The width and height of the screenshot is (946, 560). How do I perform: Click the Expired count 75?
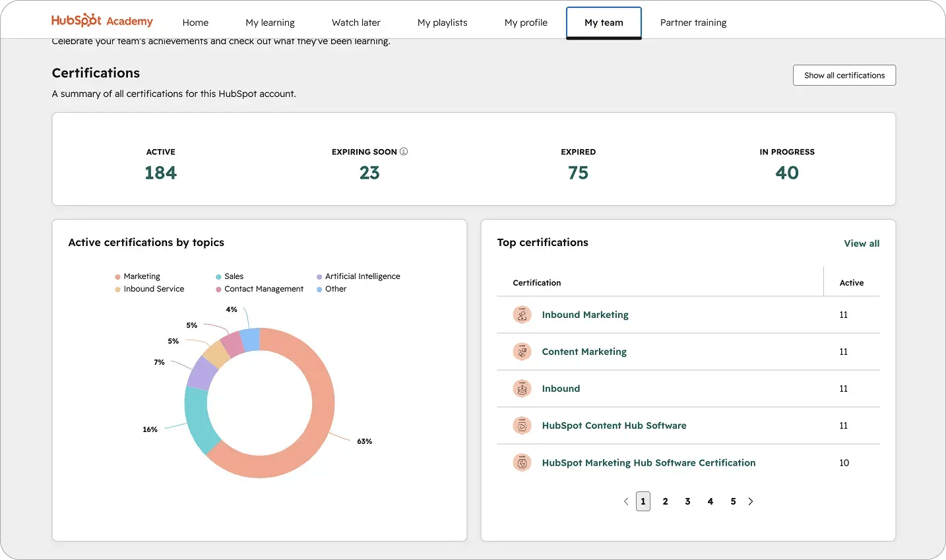(x=578, y=173)
